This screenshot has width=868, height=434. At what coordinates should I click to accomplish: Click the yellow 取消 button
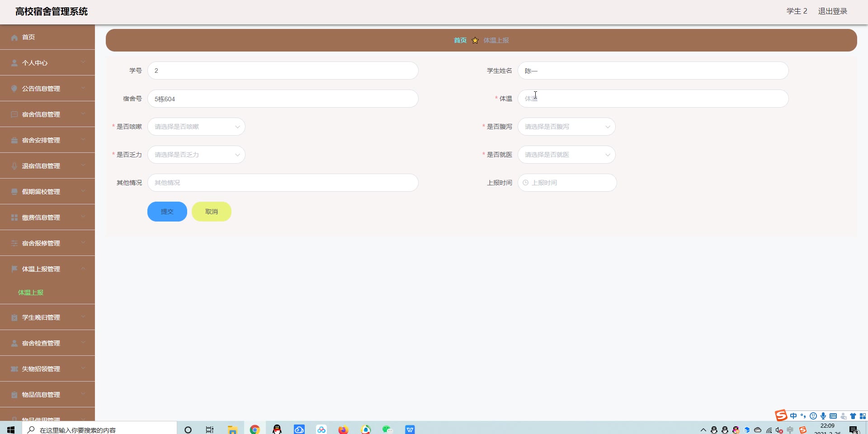point(212,212)
